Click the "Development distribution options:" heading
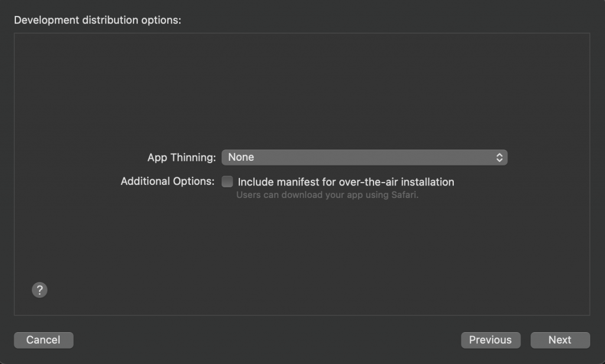This screenshot has width=605, height=364. click(x=97, y=20)
